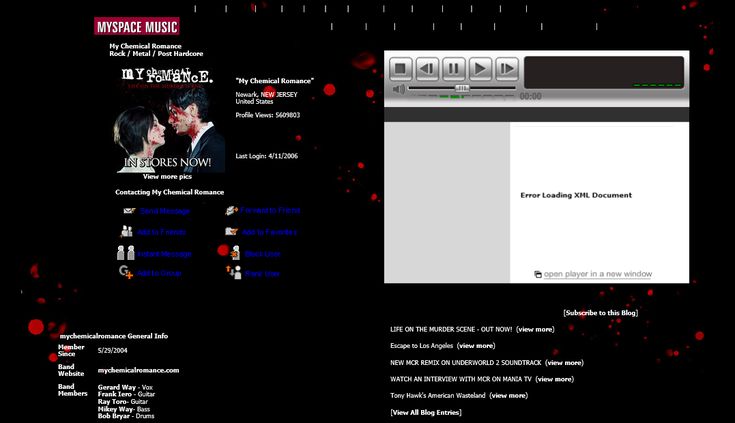Viewport: 735px width, 423px height.
Task: Open View more pics link
Action: pos(167,177)
